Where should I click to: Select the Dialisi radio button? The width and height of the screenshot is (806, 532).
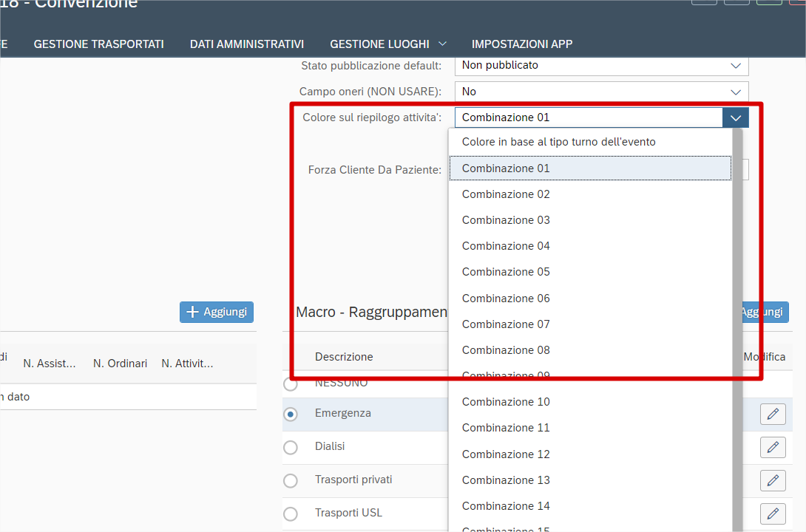(x=291, y=448)
